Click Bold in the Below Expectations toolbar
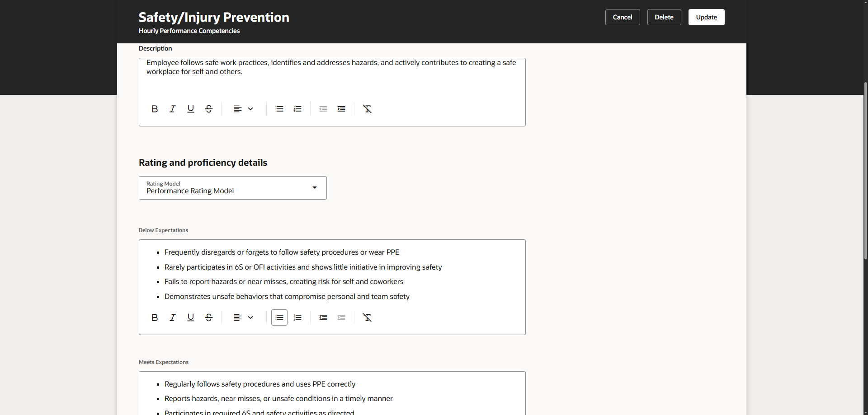Screen dimensions: 868x415 pos(155,317)
